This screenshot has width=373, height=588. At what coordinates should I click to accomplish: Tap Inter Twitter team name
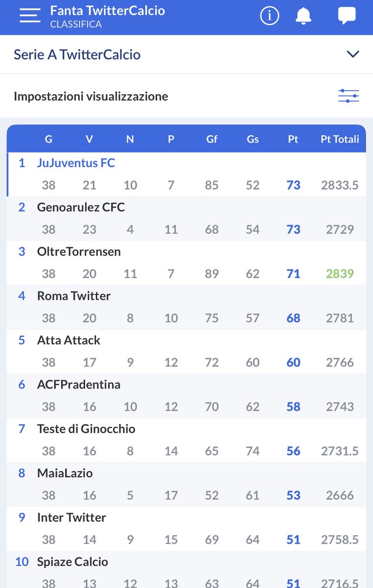click(71, 517)
